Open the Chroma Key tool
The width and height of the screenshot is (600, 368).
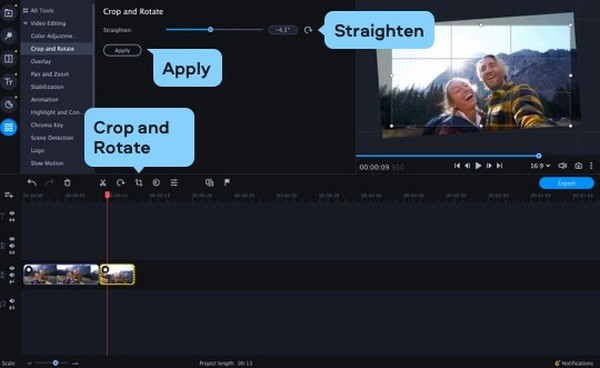tap(47, 125)
